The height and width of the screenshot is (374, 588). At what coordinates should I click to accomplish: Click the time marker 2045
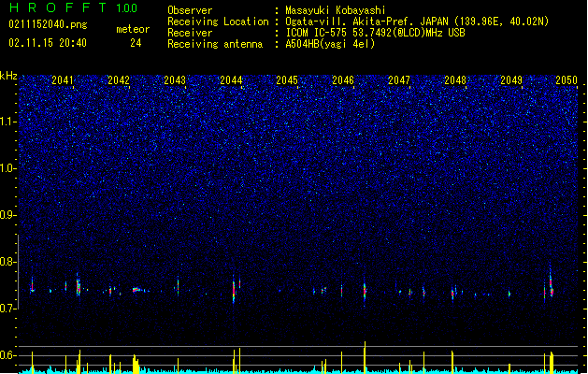[287, 79]
